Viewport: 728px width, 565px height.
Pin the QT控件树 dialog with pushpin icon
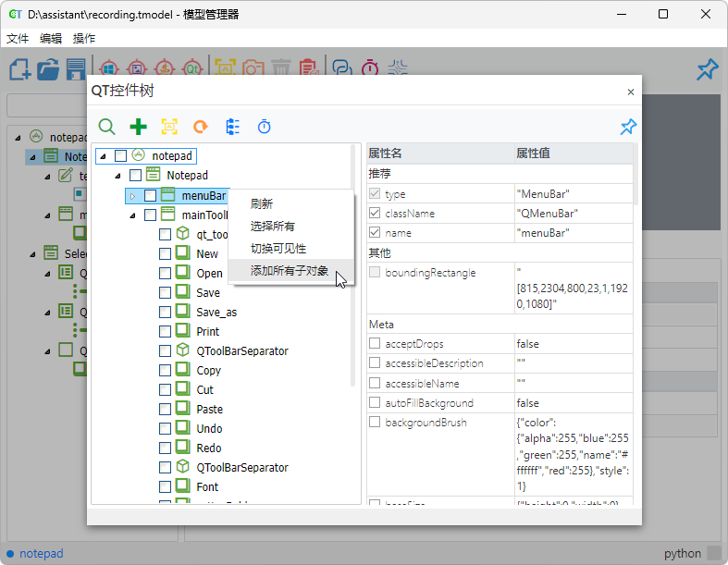(x=628, y=127)
